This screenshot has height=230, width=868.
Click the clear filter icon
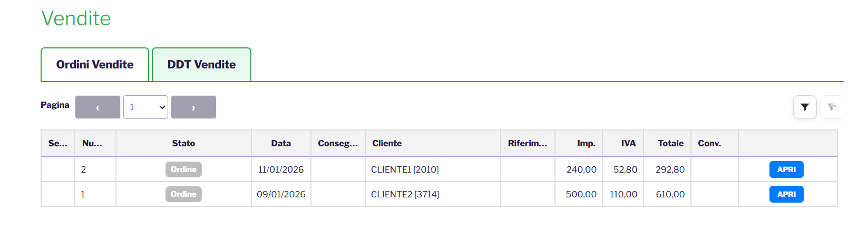click(832, 107)
